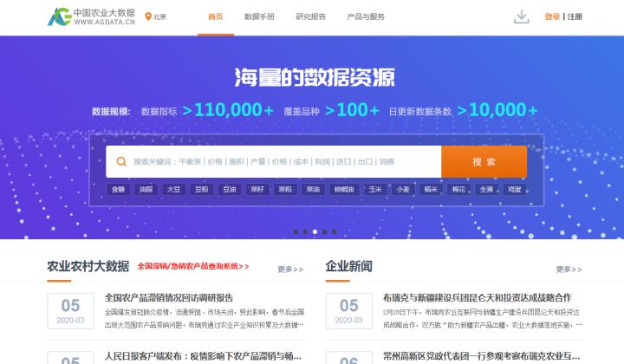Click the location pin icon beside 北京
Image resolution: width=624 pixels, height=364 pixels.
[148, 16]
